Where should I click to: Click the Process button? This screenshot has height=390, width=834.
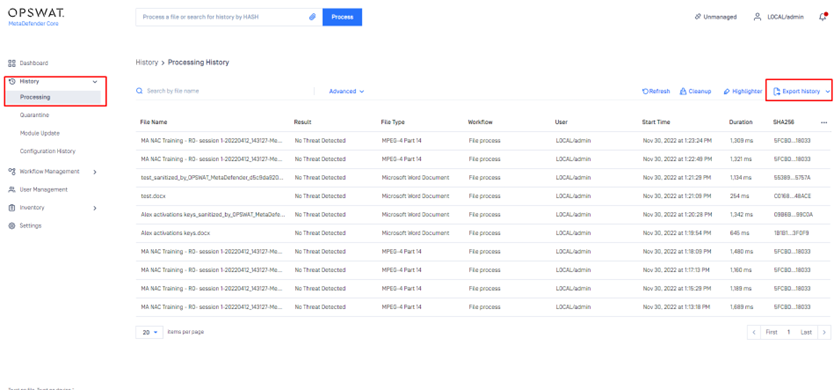tap(342, 17)
